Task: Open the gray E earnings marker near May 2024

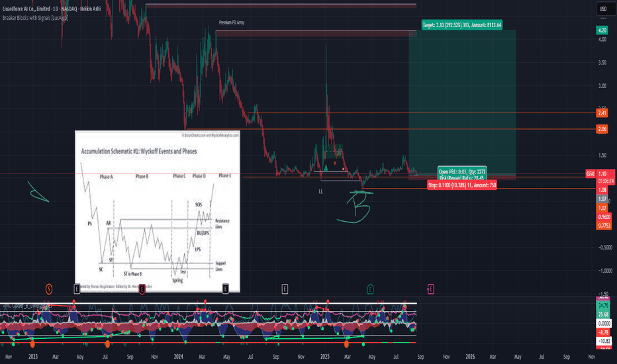Action: click(226, 289)
